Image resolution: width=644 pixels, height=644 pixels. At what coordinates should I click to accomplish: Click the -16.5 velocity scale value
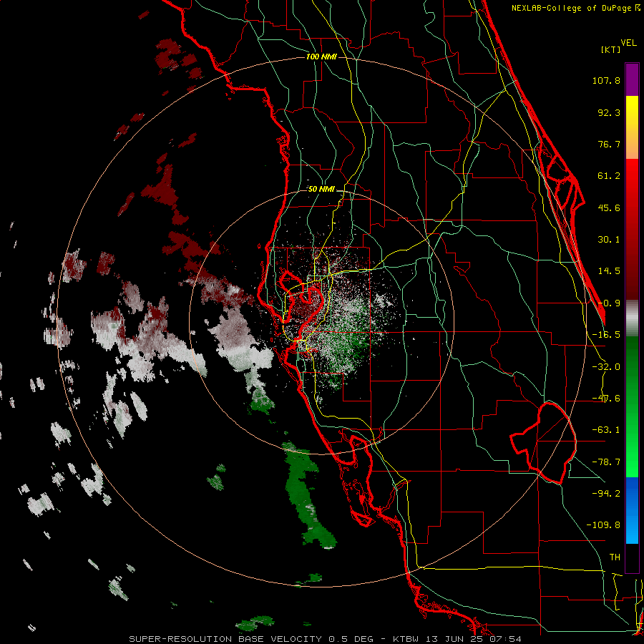pyautogui.click(x=606, y=335)
